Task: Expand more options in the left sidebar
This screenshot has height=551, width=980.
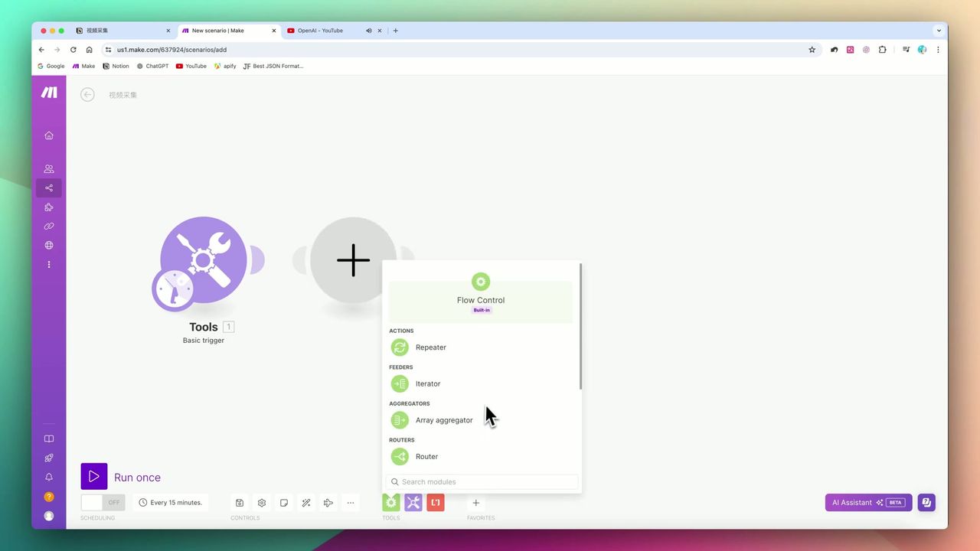Action: [49, 265]
